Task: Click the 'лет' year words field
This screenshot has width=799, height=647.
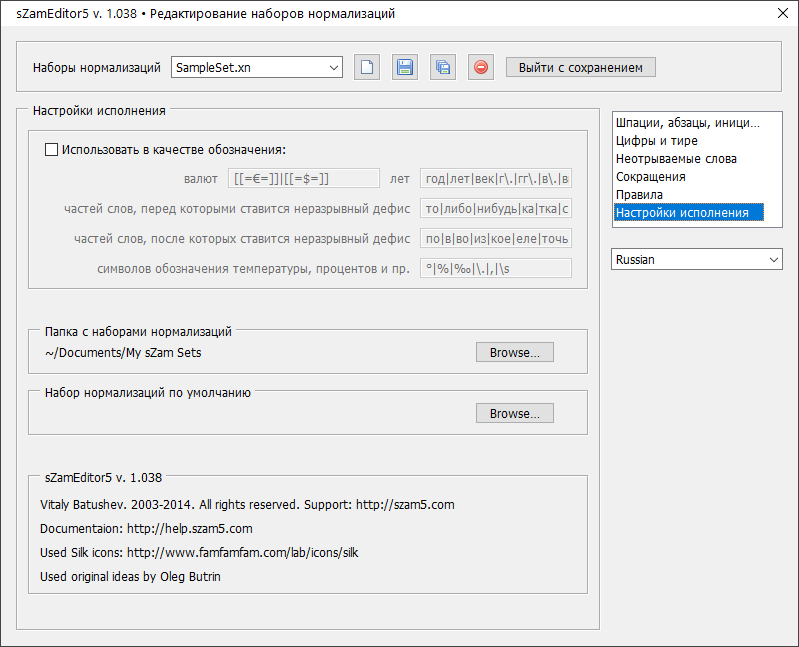Action: pos(496,179)
